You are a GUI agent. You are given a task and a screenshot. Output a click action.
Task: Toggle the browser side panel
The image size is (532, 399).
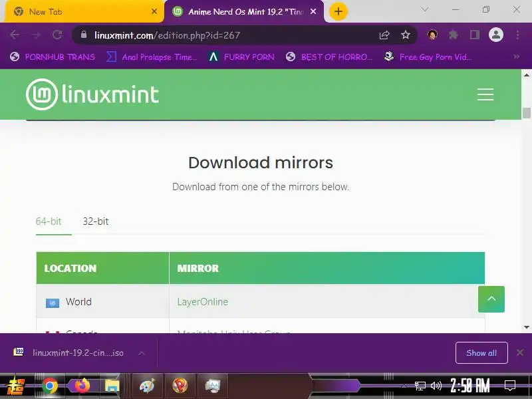tap(474, 35)
